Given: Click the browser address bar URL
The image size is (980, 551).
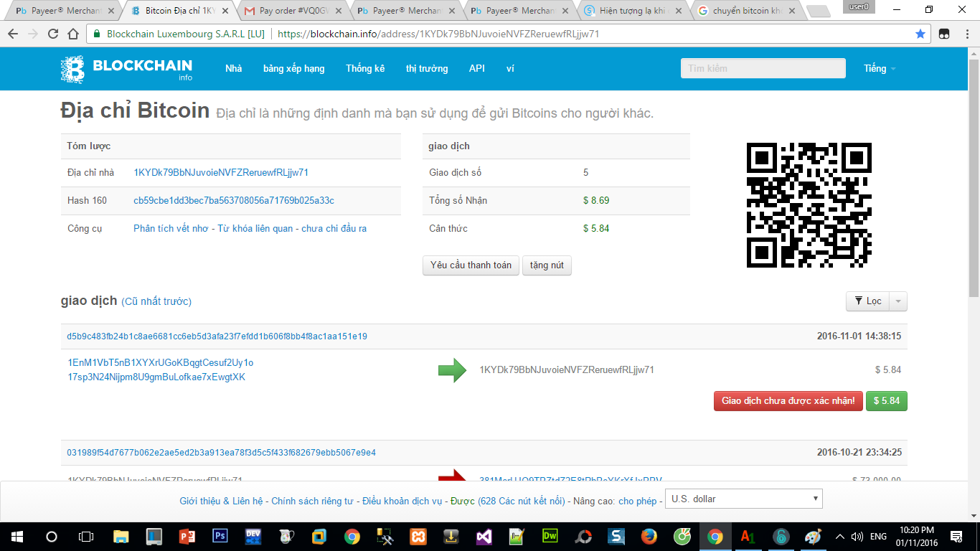Looking at the screenshot, I should click(438, 34).
